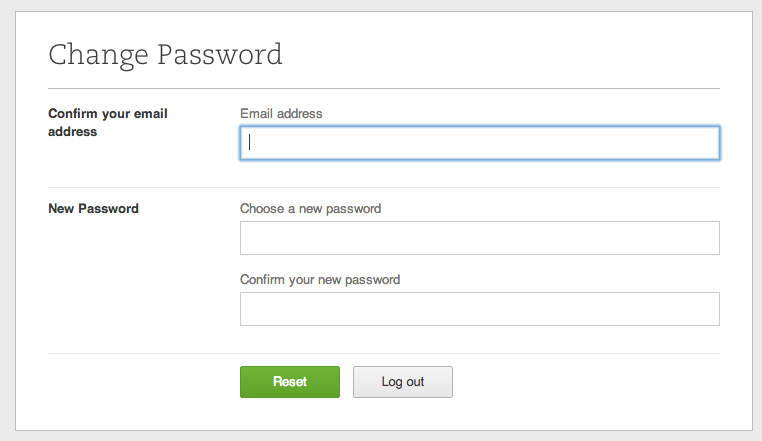This screenshot has width=762, height=441.
Task: Click blank space right of Log out button
Action: (590, 382)
